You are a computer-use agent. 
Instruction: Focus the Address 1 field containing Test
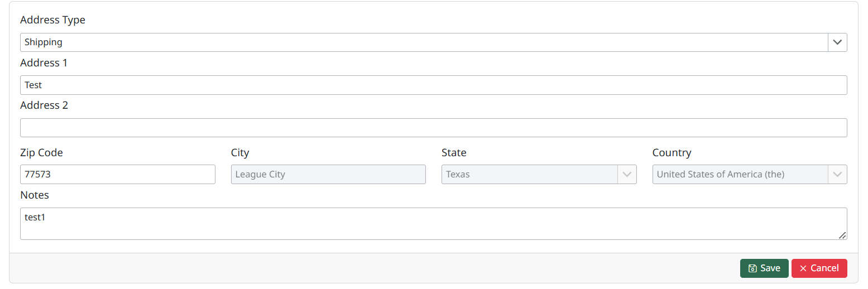(x=433, y=85)
